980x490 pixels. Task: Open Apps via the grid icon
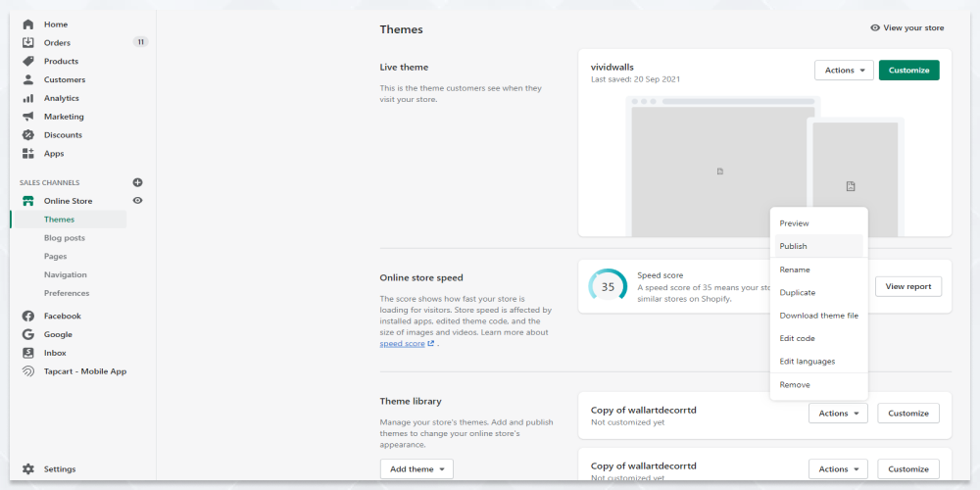(x=28, y=154)
